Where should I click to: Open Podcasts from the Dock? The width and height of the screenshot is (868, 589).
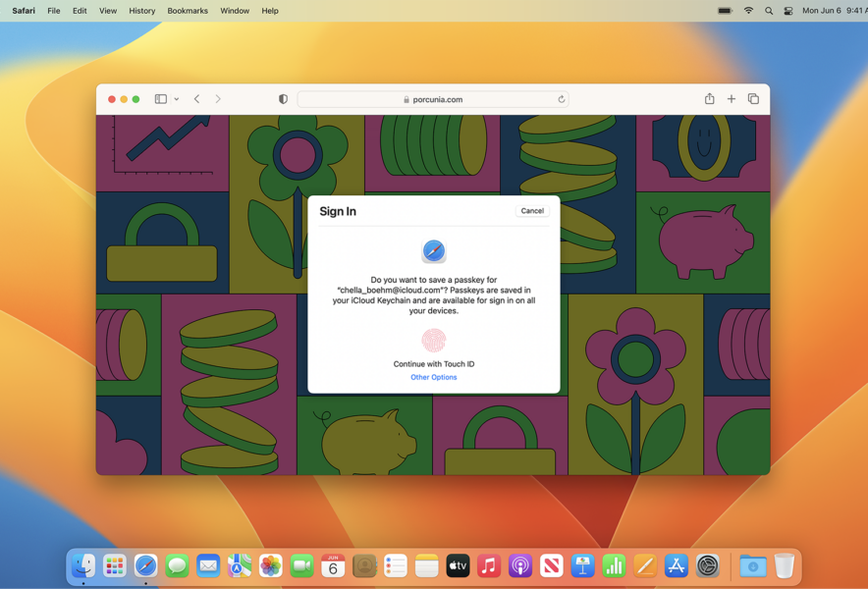[x=520, y=565]
